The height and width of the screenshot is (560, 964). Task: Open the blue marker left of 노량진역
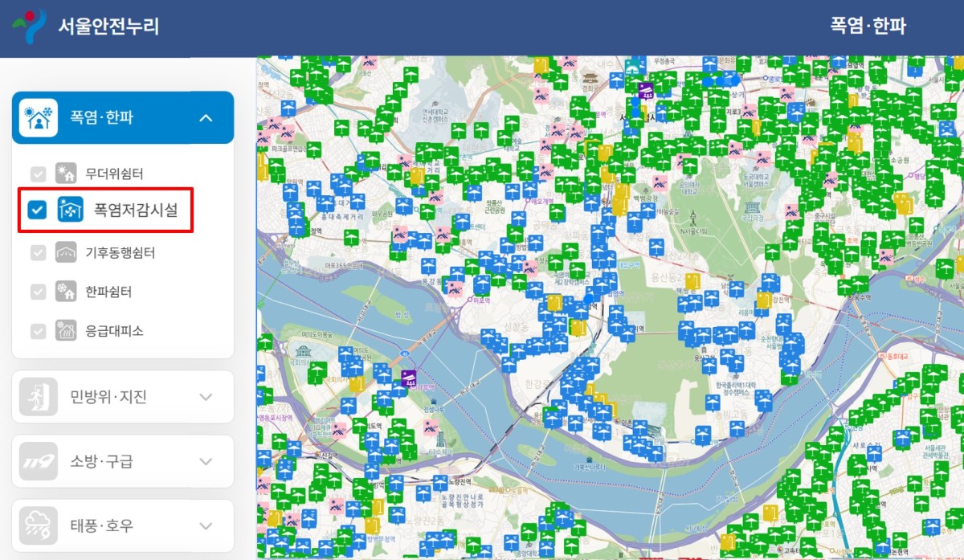point(440,483)
